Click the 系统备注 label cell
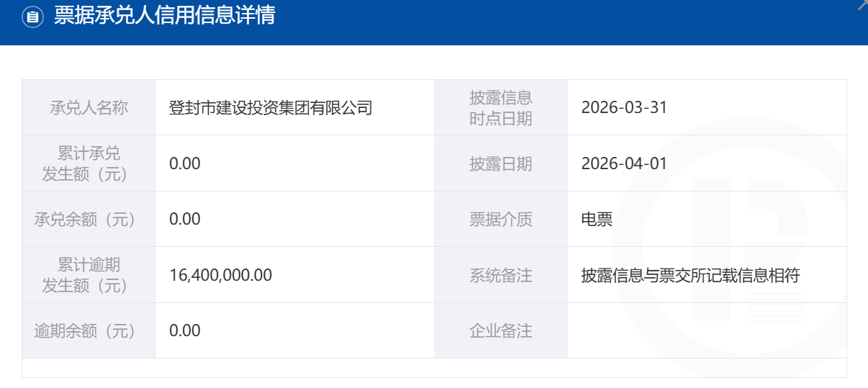 click(500, 275)
